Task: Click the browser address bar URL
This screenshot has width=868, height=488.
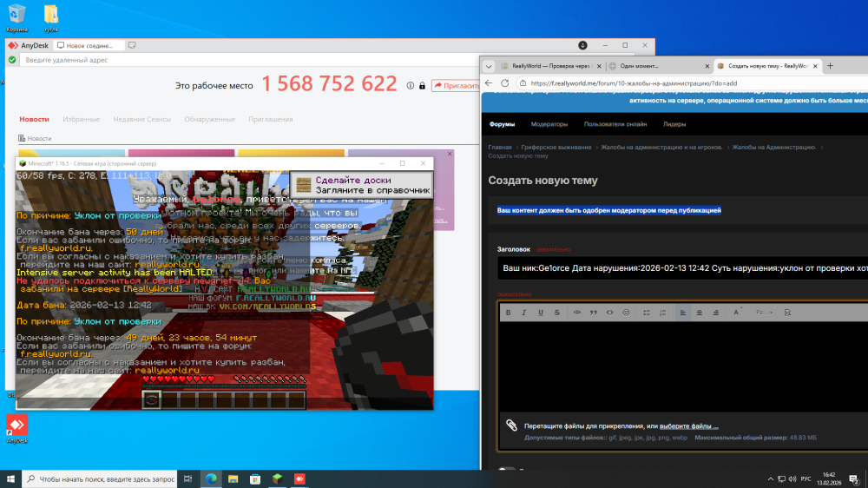Action: [634, 83]
